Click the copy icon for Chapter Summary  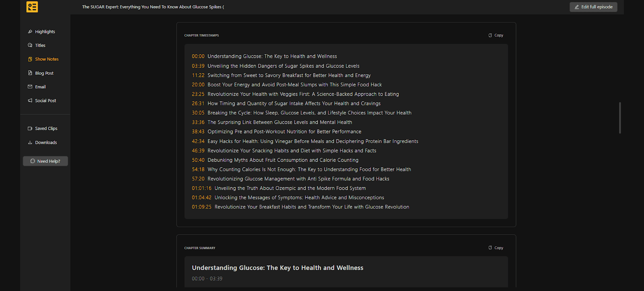tap(489, 248)
